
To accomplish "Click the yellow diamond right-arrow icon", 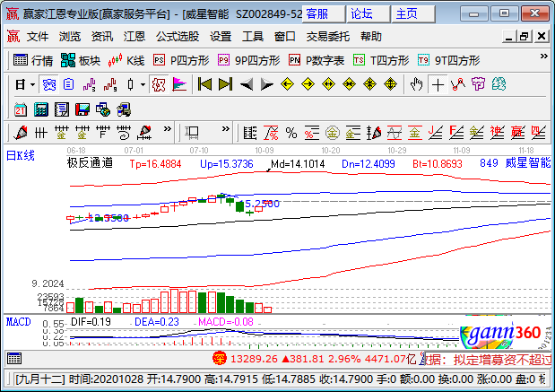I will 308,84.
